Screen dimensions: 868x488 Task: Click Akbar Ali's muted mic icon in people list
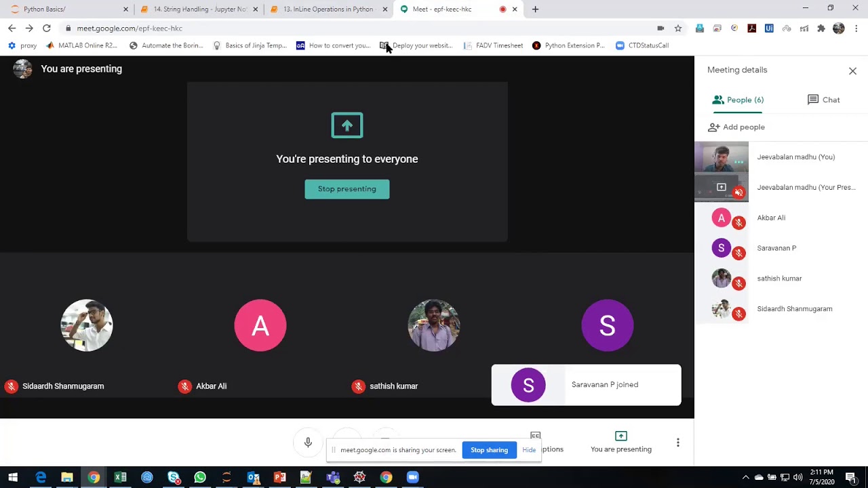738,222
